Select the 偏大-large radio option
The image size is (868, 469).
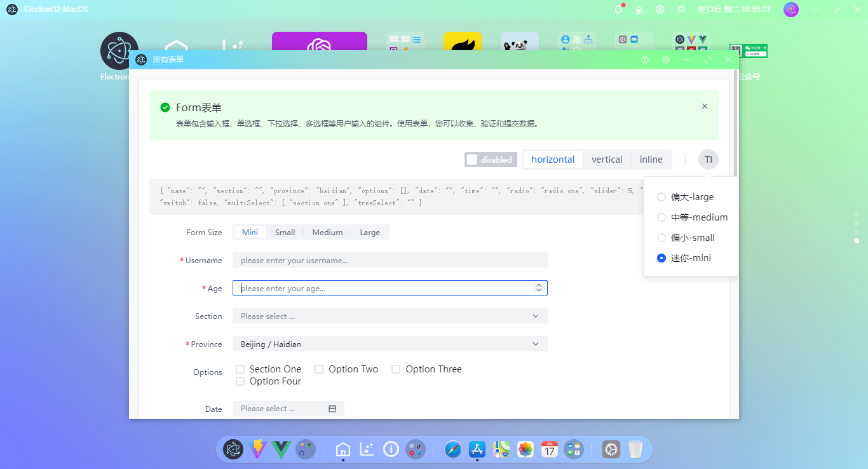pyautogui.click(x=661, y=197)
